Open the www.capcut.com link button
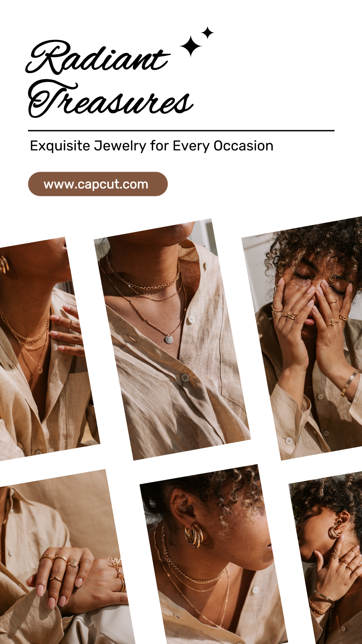 (x=98, y=184)
